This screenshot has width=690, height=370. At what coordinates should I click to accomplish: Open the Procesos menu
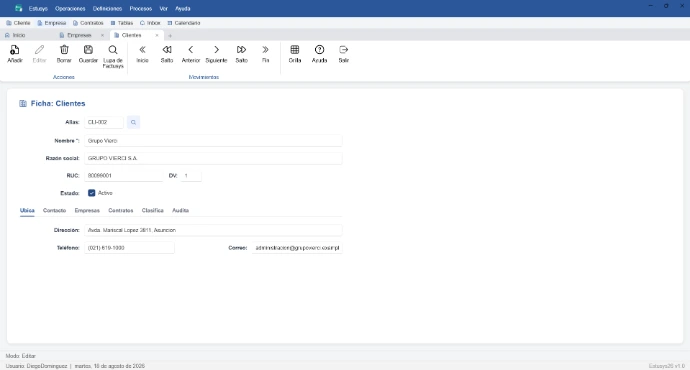(x=140, y=8)
